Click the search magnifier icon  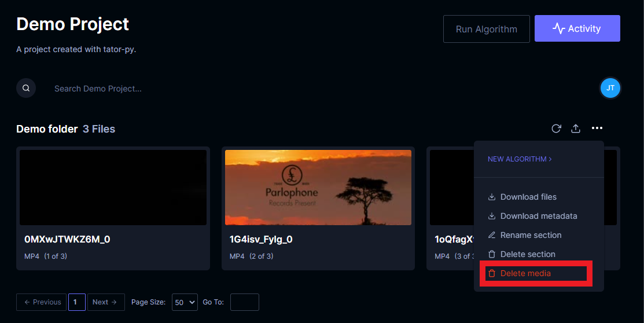26,88
